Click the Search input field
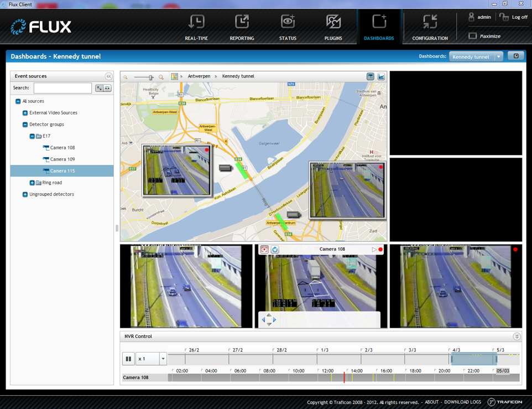532x409 pixels. click(x=62, y=88)
